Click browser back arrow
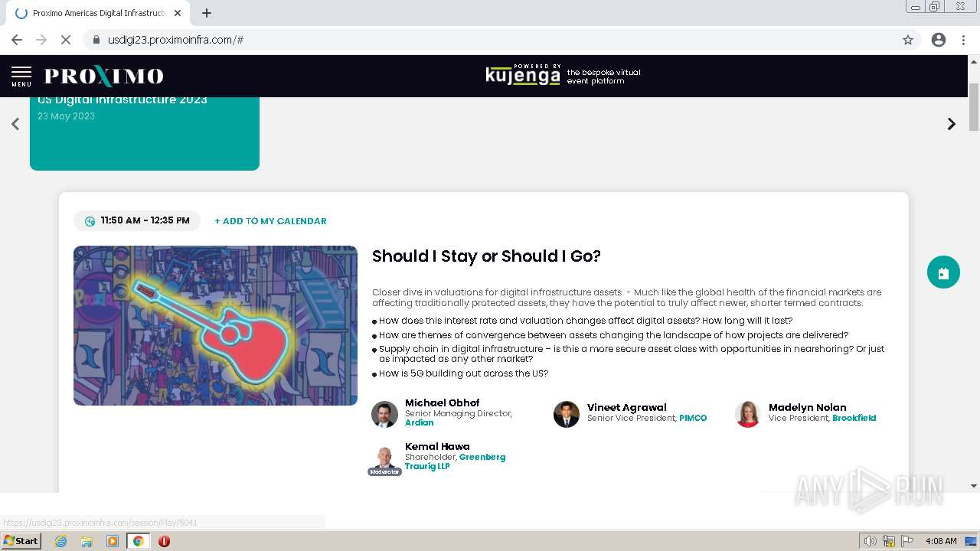The width and height of the screenshot is (980, 551). pos(17,40)
